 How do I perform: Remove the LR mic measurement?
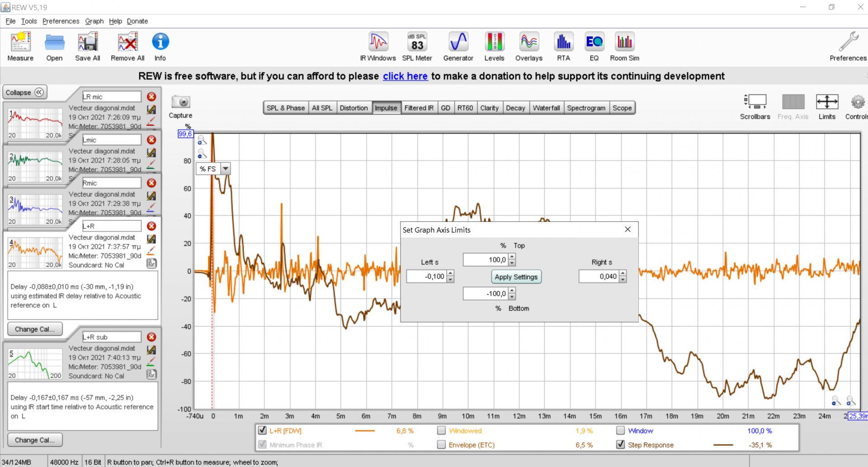[151, 96]
